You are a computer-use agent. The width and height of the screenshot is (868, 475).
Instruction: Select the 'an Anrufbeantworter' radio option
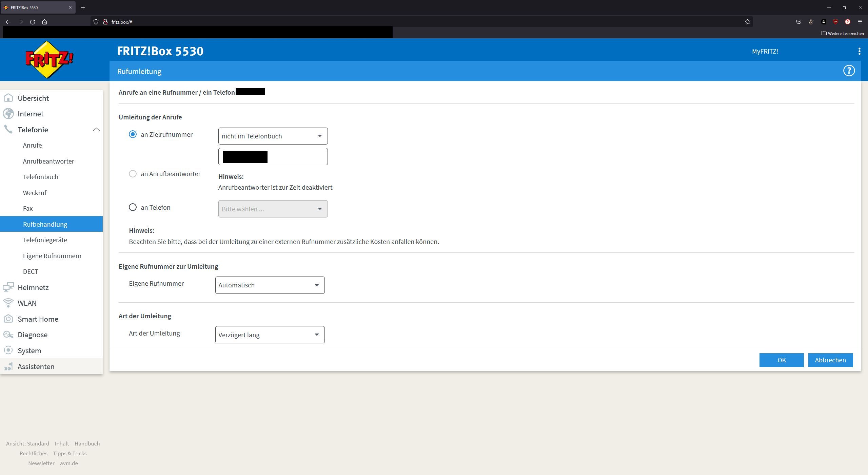[x=133, y=174]
